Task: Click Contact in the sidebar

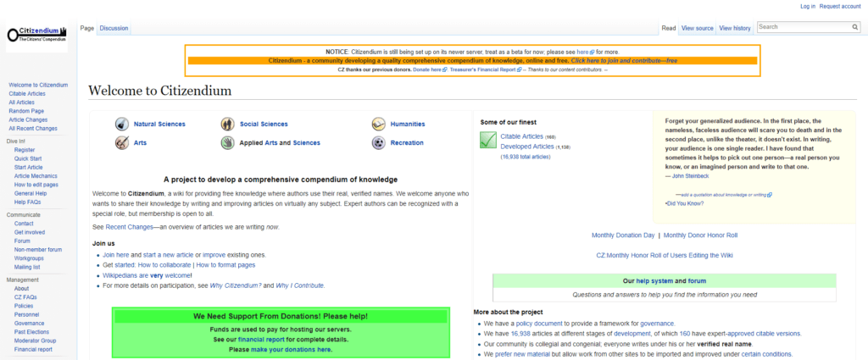Action: [24, 224]
